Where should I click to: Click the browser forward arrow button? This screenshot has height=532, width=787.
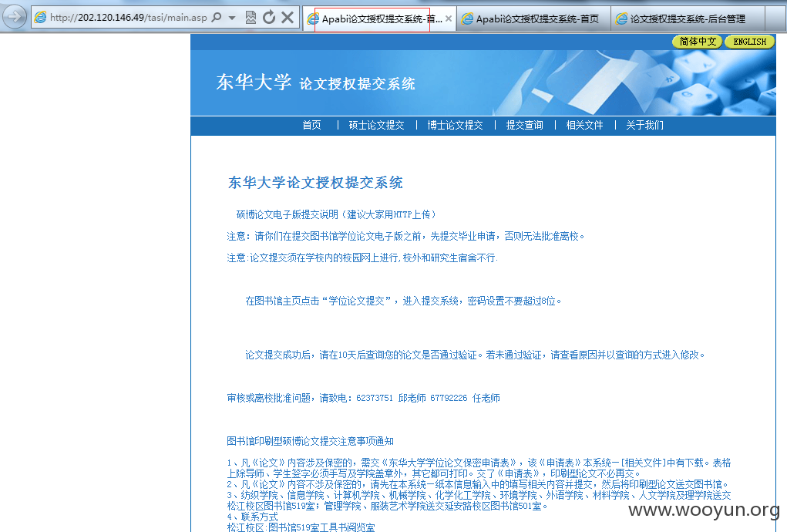(15, 17)
